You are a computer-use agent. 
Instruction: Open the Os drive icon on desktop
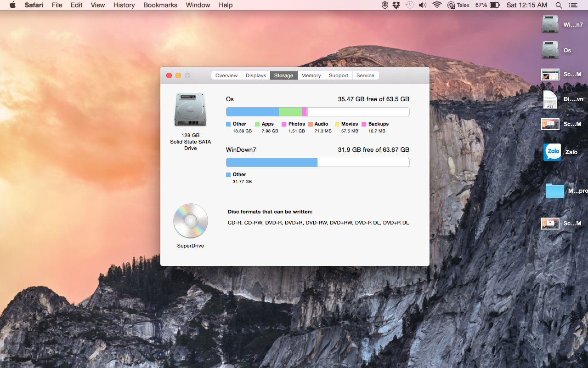[550, 50]
